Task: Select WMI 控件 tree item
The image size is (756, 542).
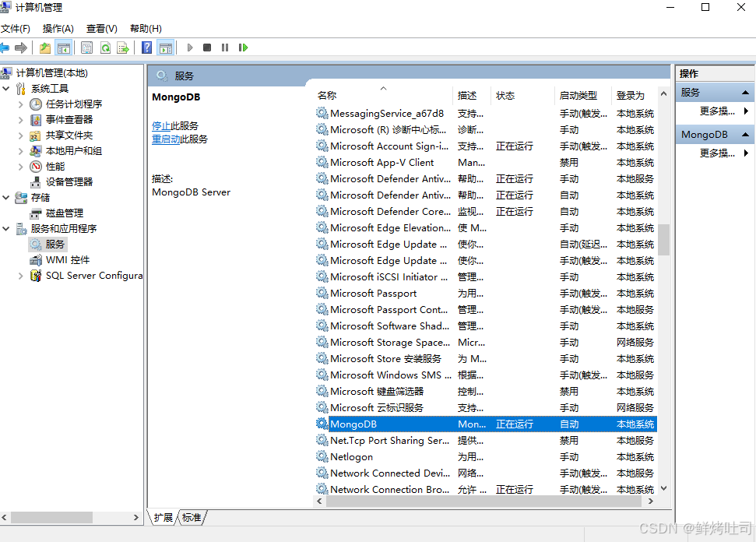Action: 68,260
